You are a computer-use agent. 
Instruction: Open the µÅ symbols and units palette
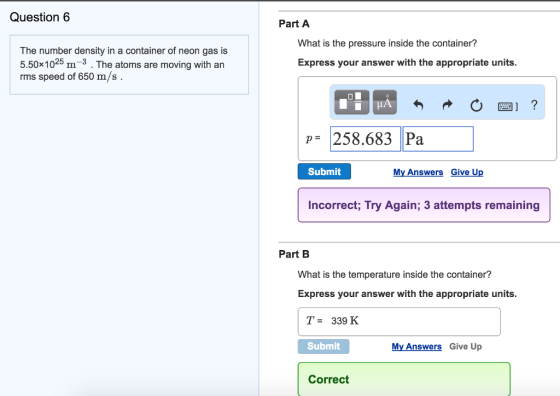point(385,102)
